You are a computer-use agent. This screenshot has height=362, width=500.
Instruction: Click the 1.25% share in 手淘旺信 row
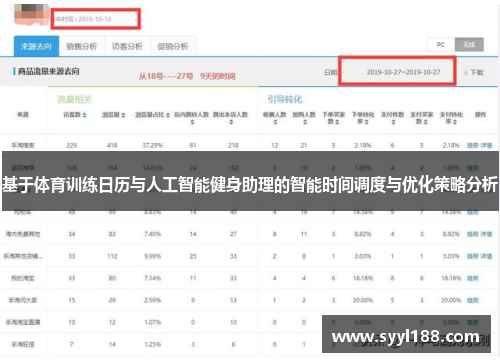[x=153, y=344]
